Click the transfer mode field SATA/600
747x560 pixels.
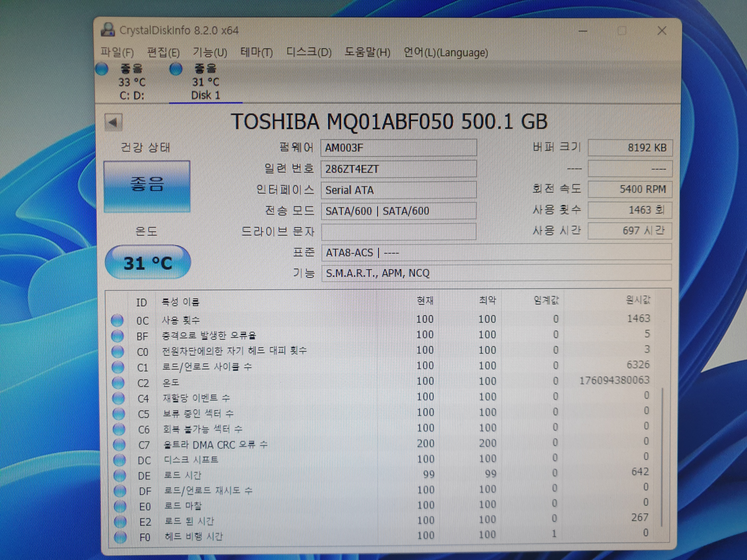(x=399, y=211)
